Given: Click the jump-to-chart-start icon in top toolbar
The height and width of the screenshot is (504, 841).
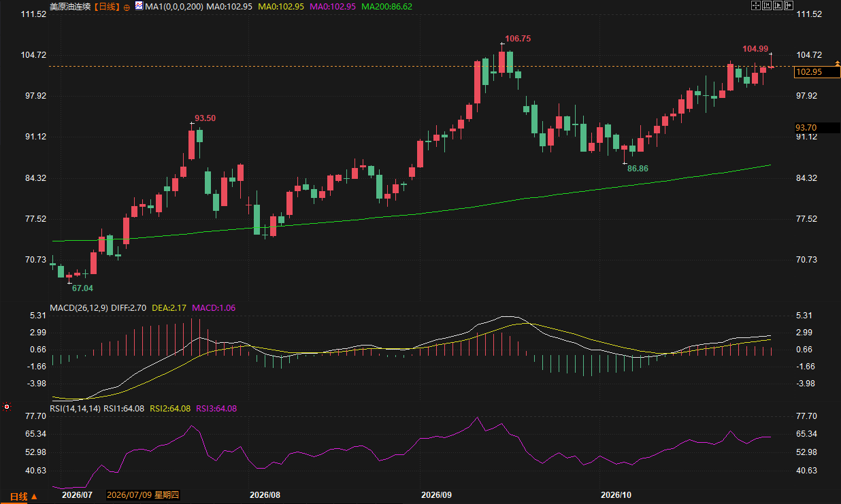Looking at the screenshot, I should pyautogui.click(x=766, y=5).
